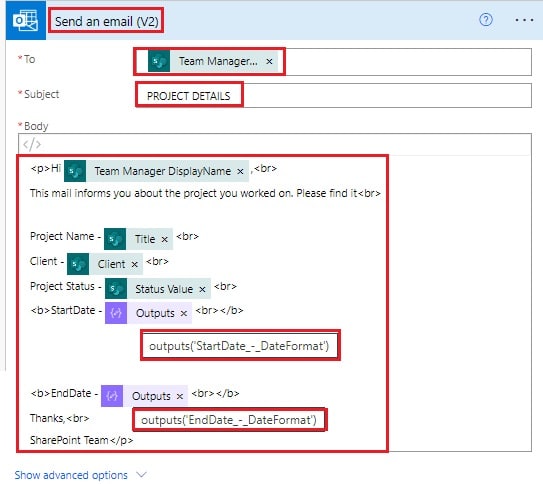Click the '<b>EndDate -' body text
The image size is (543, 484).
[x=64, y=393]
